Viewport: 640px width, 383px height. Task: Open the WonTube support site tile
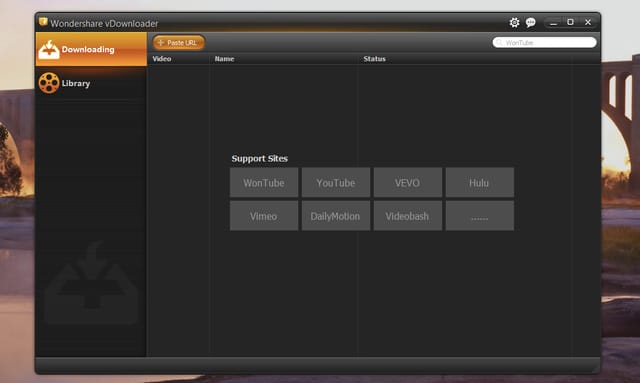[264, 183]
